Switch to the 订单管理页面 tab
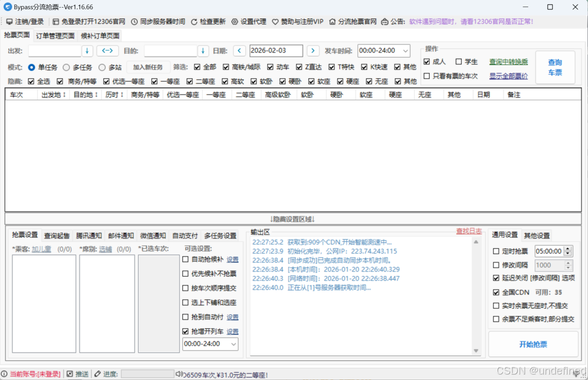 pos(55,36)
